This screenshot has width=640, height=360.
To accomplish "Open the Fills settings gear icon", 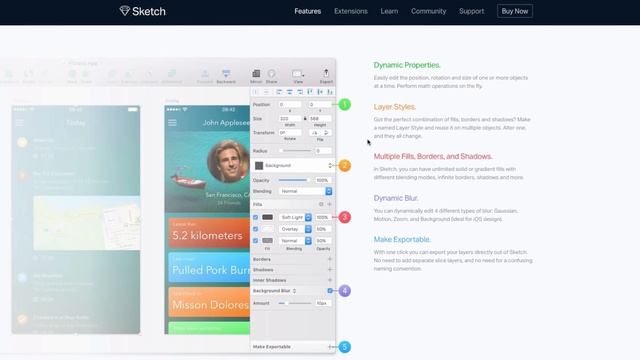I will pyautogui.click(x=321, y=204).
